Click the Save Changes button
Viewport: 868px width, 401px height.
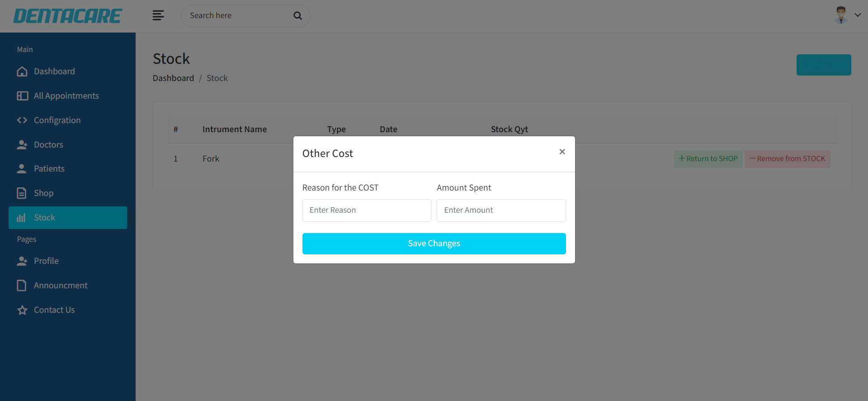[x=434, y=243]
